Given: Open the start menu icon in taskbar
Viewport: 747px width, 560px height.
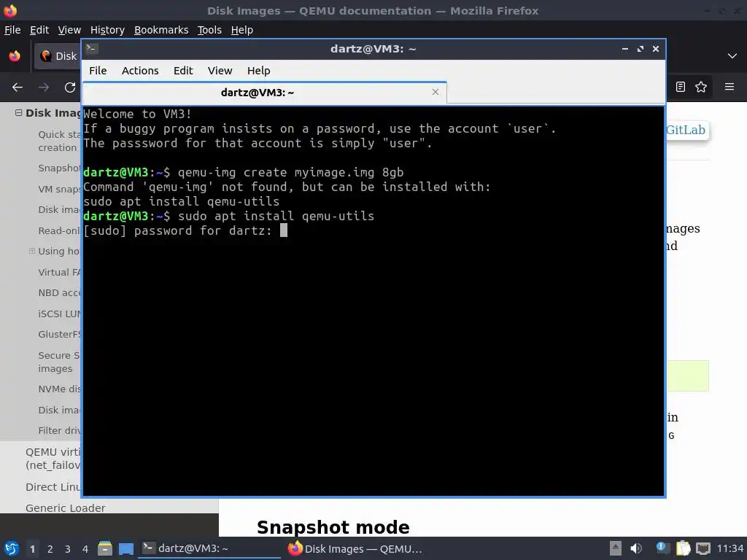Looking at the screenshot, I should (x=12, y=549).
